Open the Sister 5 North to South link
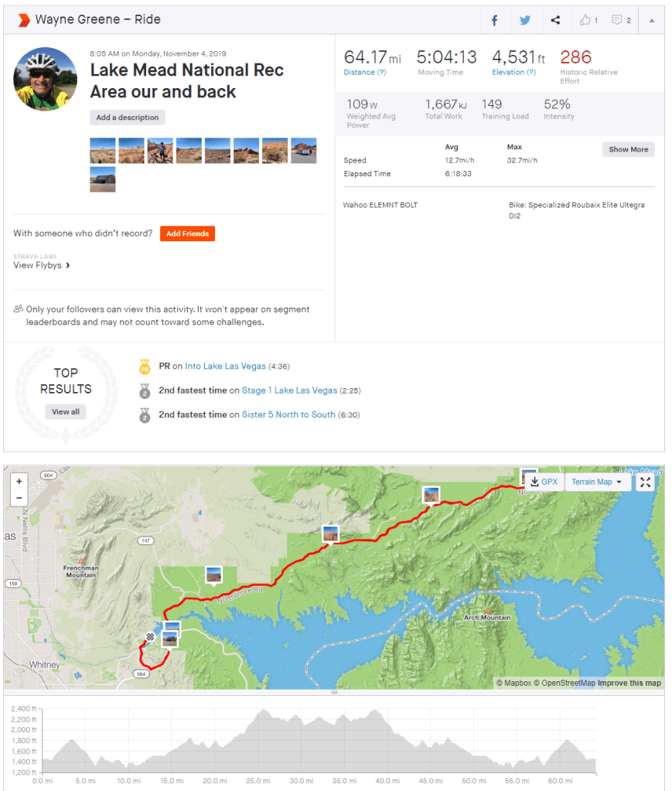 (x=288, y=414)
